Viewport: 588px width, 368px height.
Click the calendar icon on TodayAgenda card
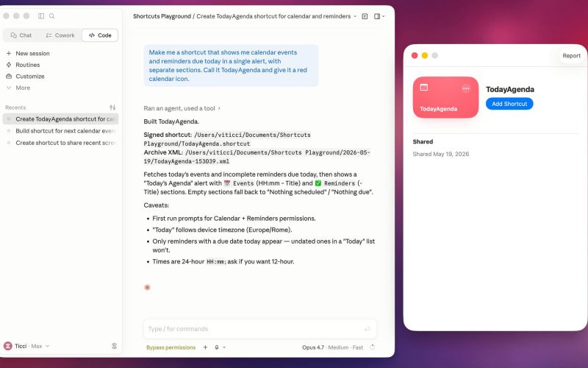tap(424, 87)
